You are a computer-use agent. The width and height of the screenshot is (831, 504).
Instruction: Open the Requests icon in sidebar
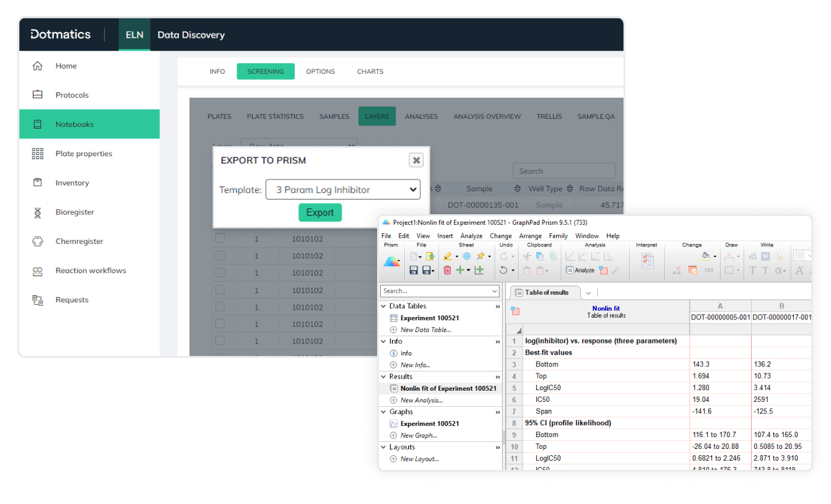(x=38, y=300)
